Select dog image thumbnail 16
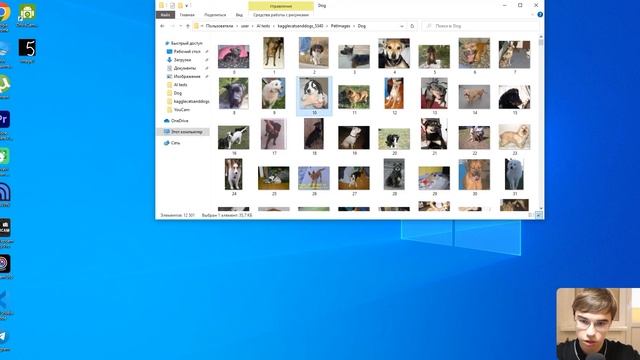The height and width of the screenshot is (360, 640). point(233,137)
